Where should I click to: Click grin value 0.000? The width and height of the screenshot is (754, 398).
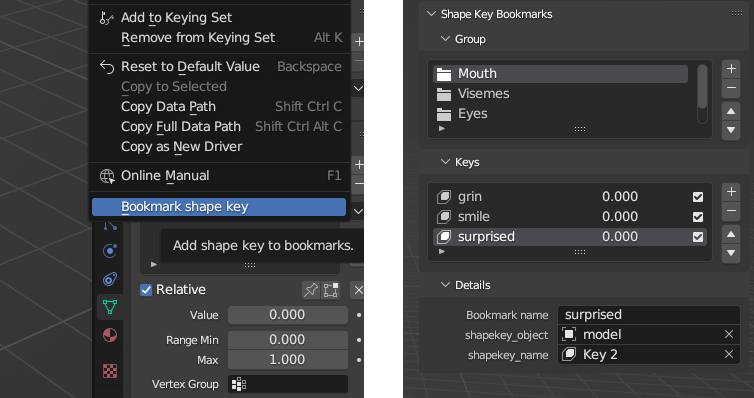[x=620, y=197]
